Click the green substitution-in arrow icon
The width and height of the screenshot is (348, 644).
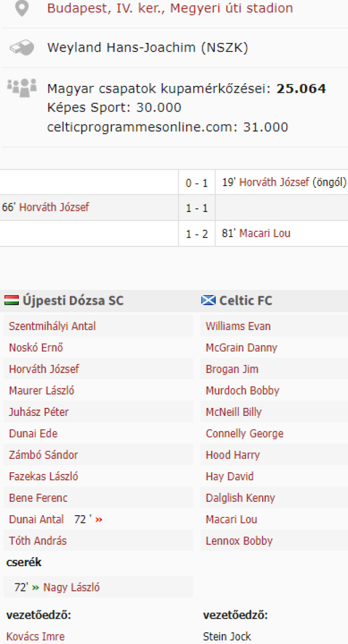click(35, 588)
